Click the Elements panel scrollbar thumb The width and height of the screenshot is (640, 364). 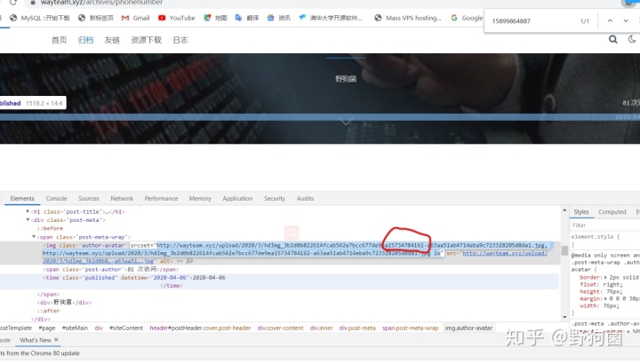(564, 250)
